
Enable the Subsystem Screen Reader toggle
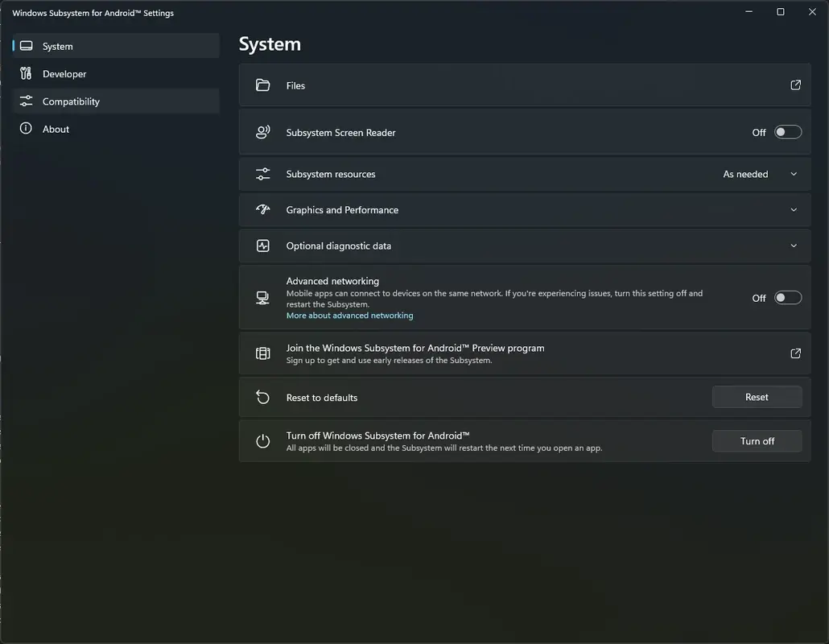pyautogui.click(x=787, y=131)
